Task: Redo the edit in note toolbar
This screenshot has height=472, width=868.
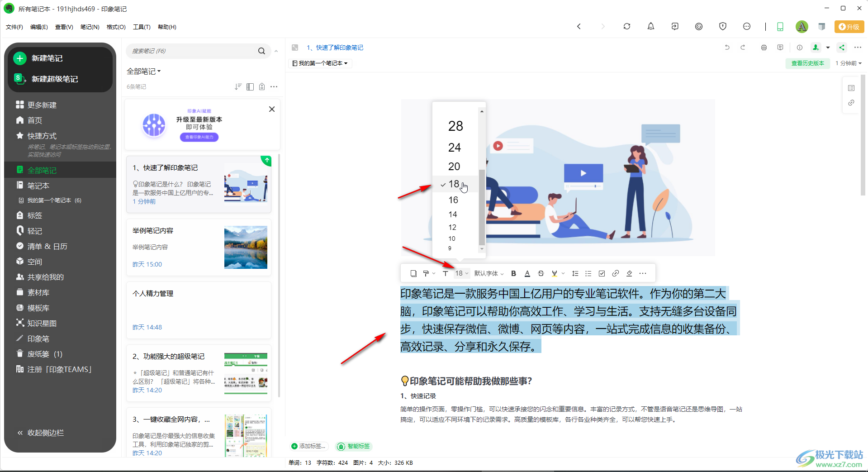Action: click(743, 48)
